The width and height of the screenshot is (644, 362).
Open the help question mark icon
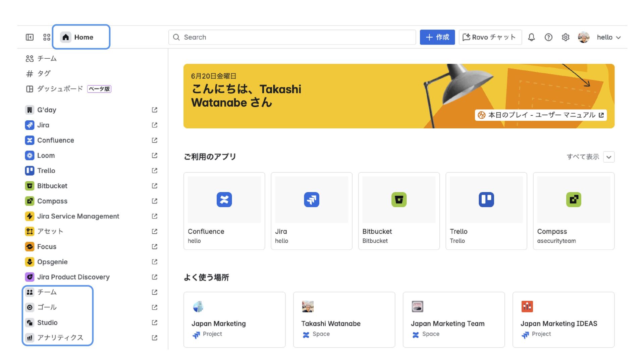[x=548, y=37]
